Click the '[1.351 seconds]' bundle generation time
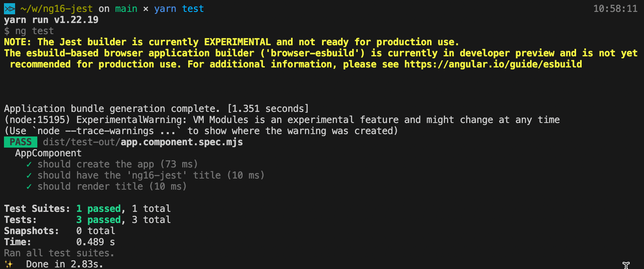 [x=268, y=109]
